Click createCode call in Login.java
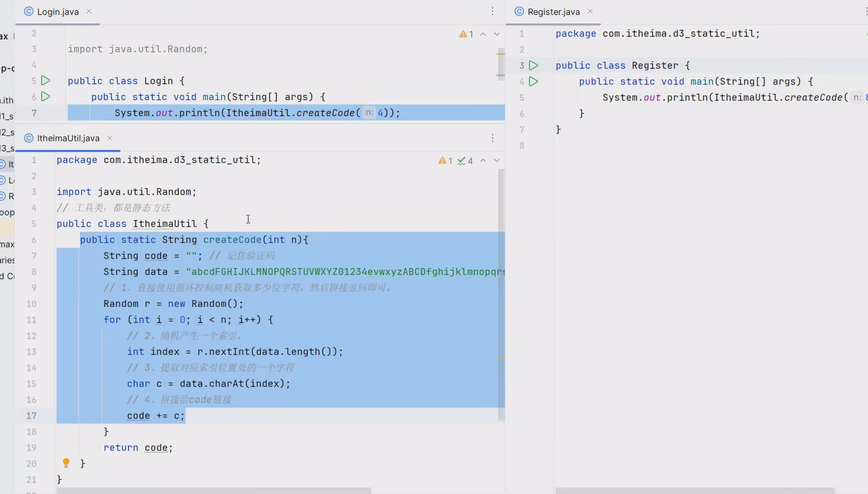Image resolution: width=868 pixels, height=494 pixels. coord(326,113)
